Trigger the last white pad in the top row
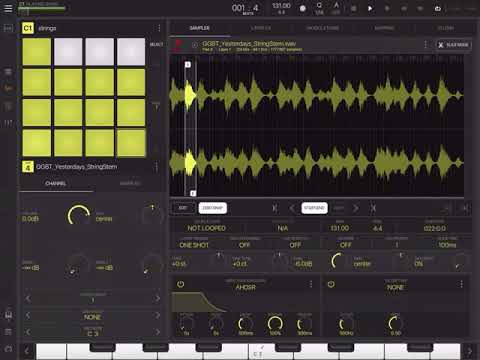 (x=131, y=52)
